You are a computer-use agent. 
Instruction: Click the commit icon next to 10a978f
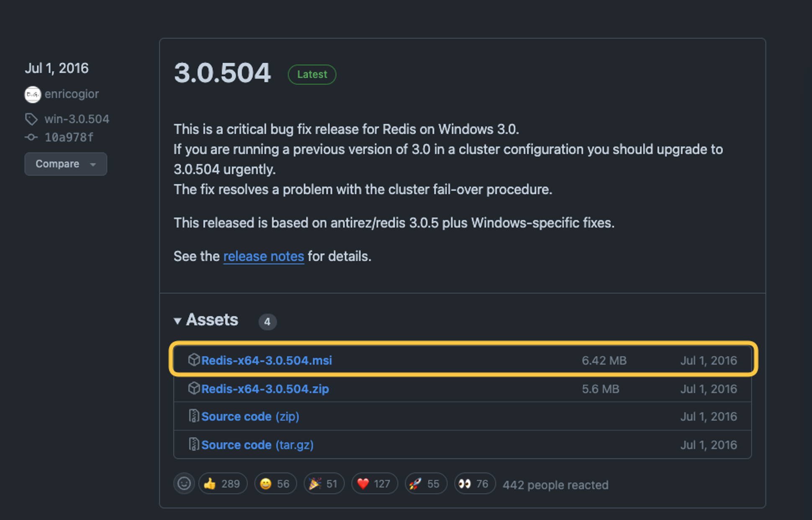(31, 137)
